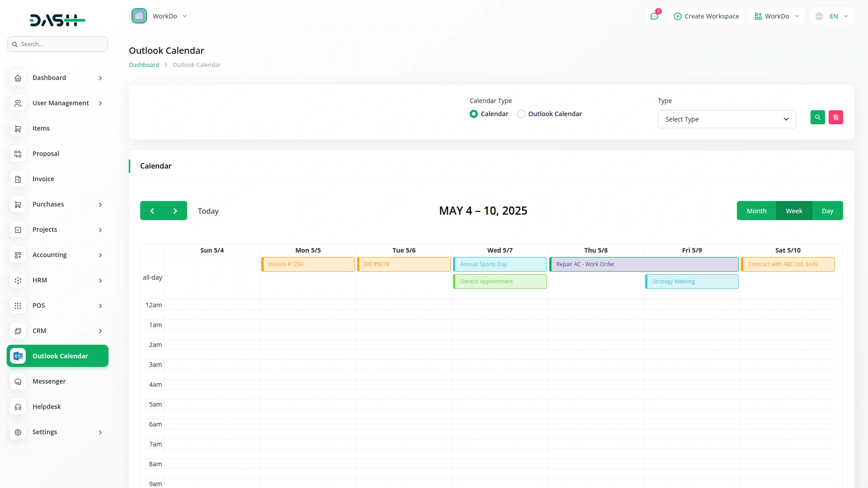Click the green search filter icon button
The width and height of the screenshot is (868, 488).
coord(817,117)
